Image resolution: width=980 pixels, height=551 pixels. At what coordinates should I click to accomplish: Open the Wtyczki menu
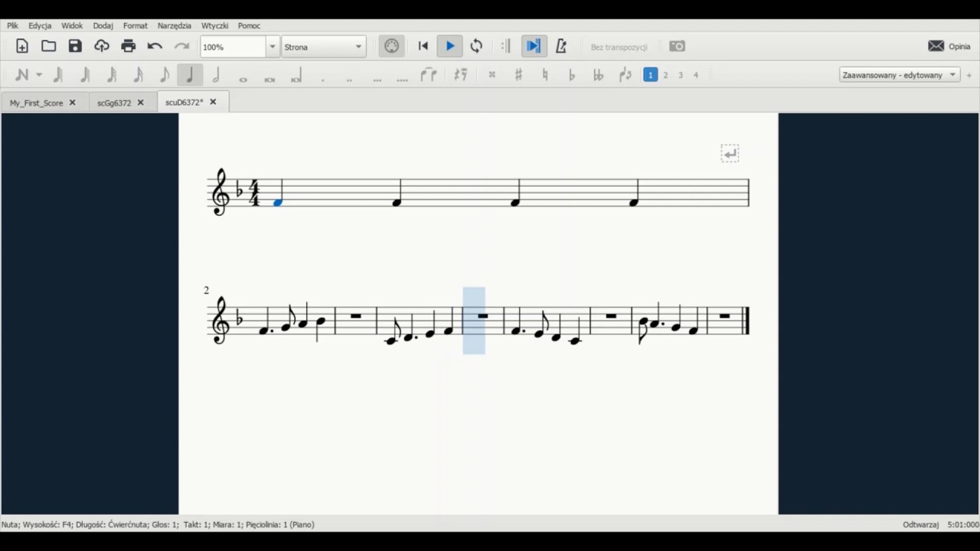point(215,25)
